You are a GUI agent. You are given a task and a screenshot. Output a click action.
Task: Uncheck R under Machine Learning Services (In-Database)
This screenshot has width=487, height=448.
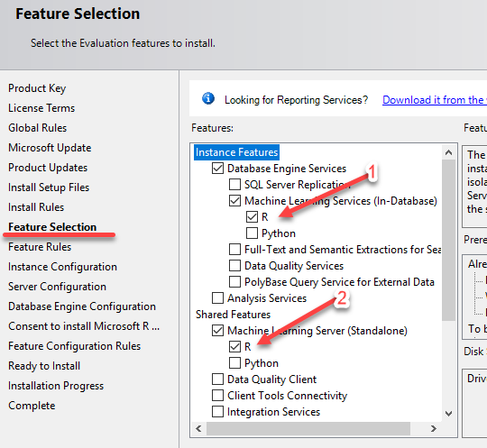pos(252,216)
